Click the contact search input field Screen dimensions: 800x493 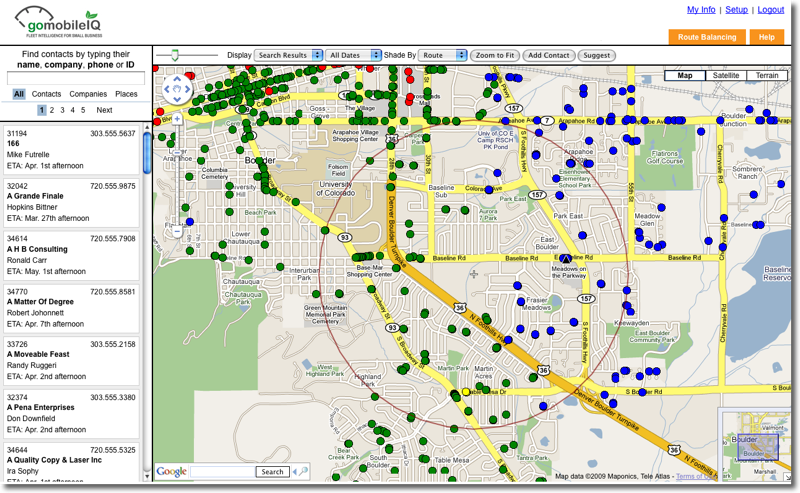(x=76, y=78)
